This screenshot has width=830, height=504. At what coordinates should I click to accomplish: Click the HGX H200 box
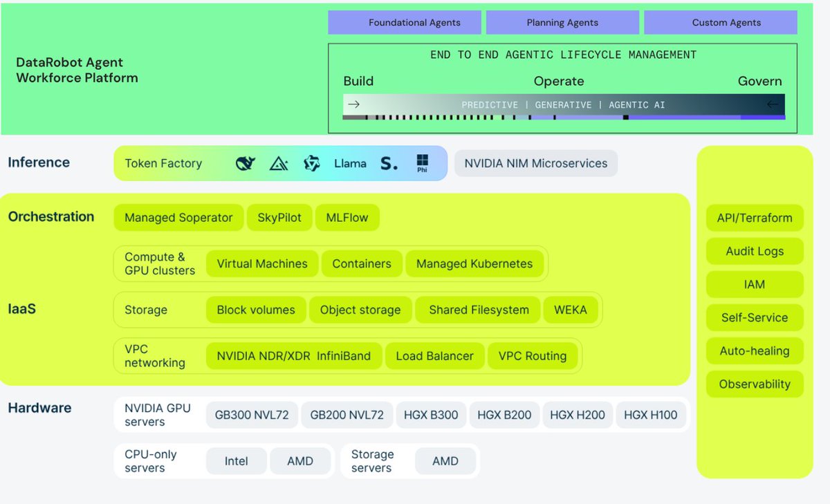click(x=578, y=415)
